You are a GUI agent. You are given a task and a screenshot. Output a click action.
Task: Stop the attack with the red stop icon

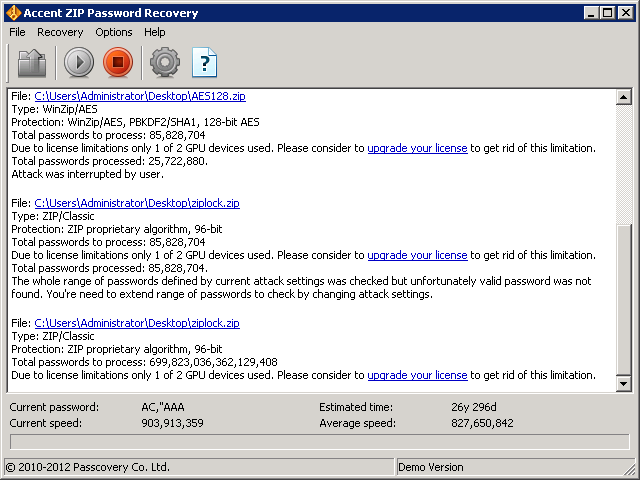click(117, 63)
